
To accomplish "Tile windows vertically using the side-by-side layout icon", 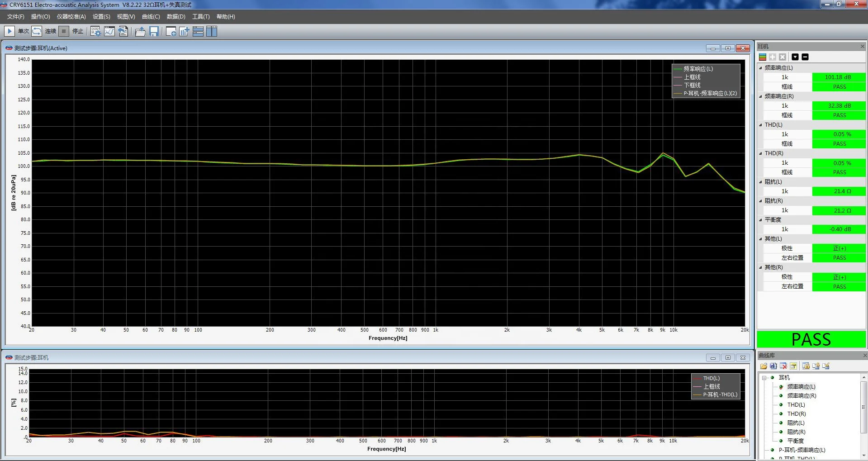I will 212,31.
